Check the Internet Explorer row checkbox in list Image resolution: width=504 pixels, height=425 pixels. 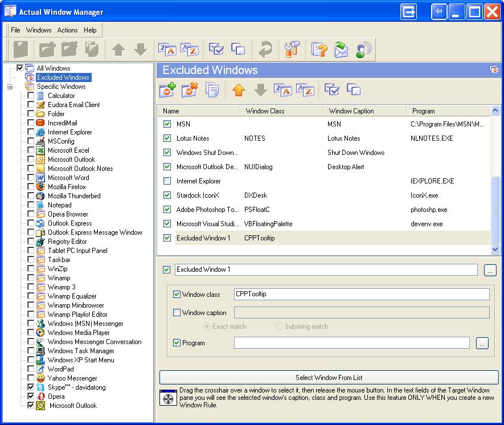167,181
